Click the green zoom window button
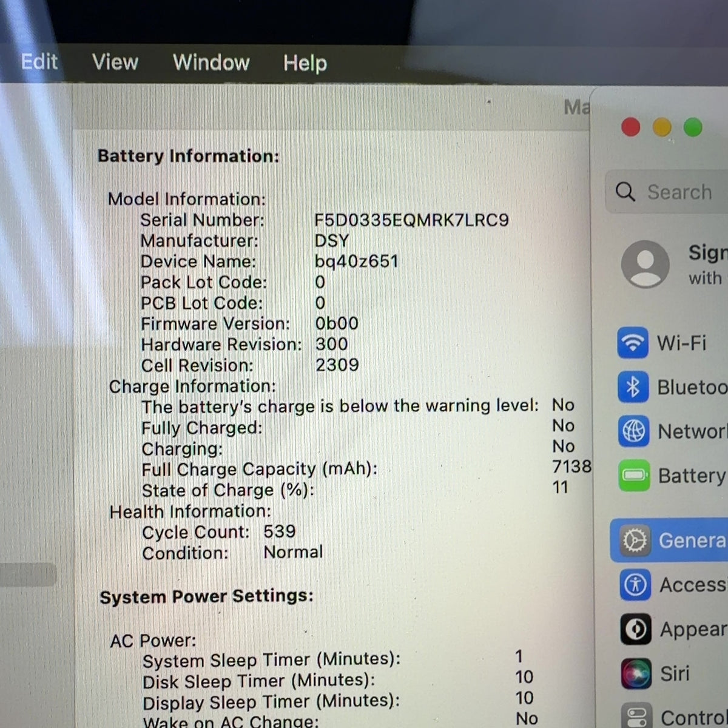The width and height of the screenshot is (728, 728). coord(693,127)
